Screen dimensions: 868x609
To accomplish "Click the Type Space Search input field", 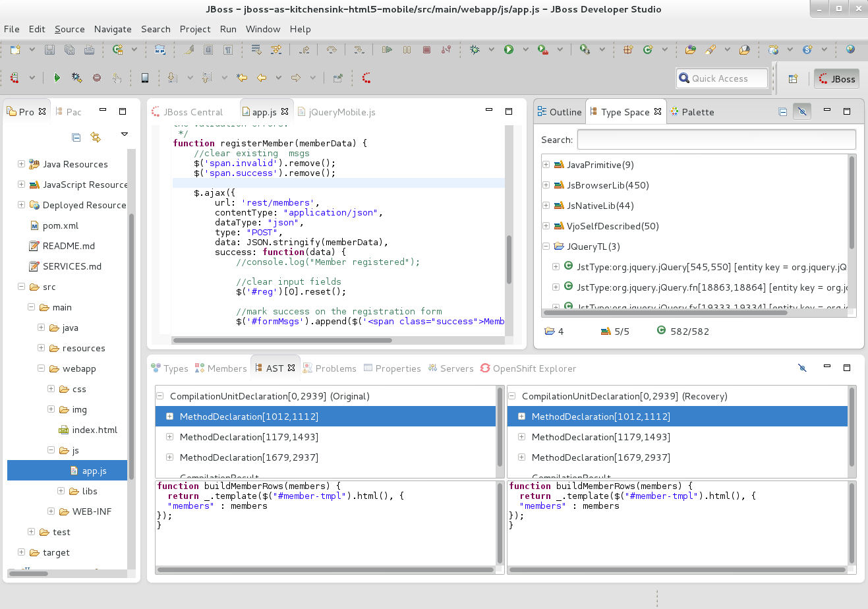I will pyautogui.click(x=716, y=140).
